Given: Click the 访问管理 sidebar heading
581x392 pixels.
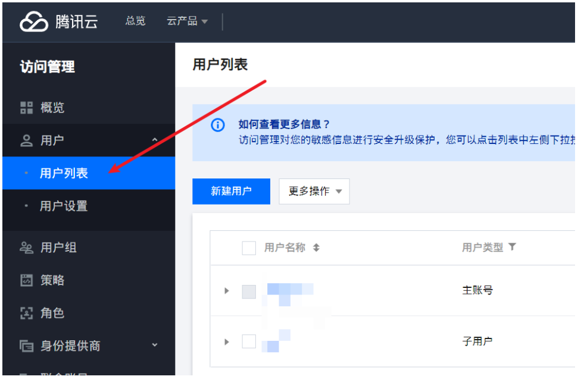Looking at the screenshot, I should (x=48, y=67).
